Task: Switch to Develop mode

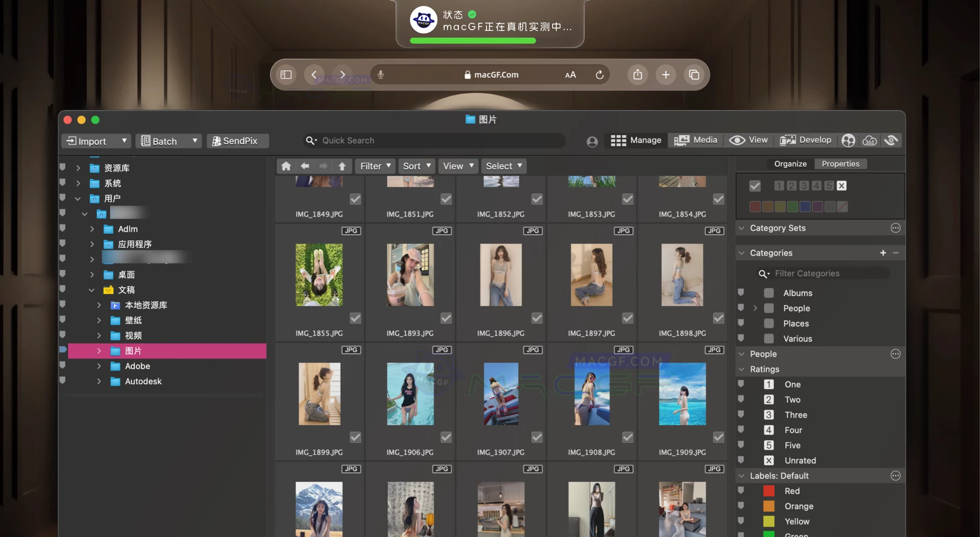Action: click(x=805, y=140)
